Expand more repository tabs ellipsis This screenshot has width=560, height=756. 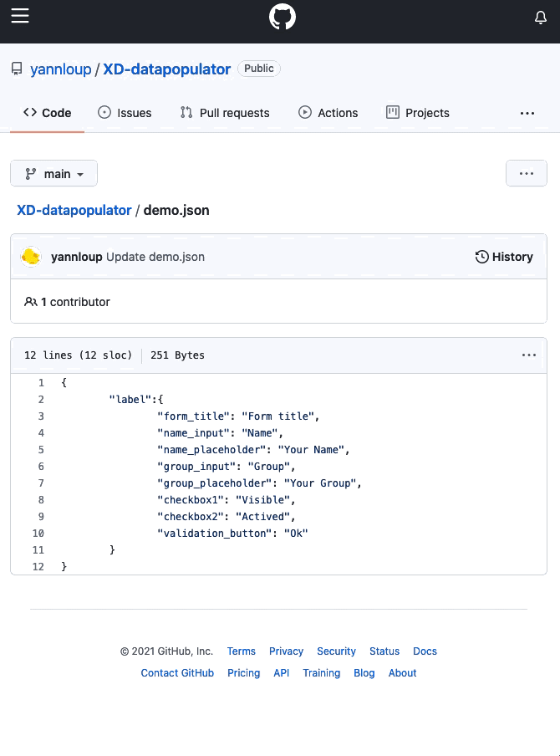pyautogui.click(x=527, y=113)
